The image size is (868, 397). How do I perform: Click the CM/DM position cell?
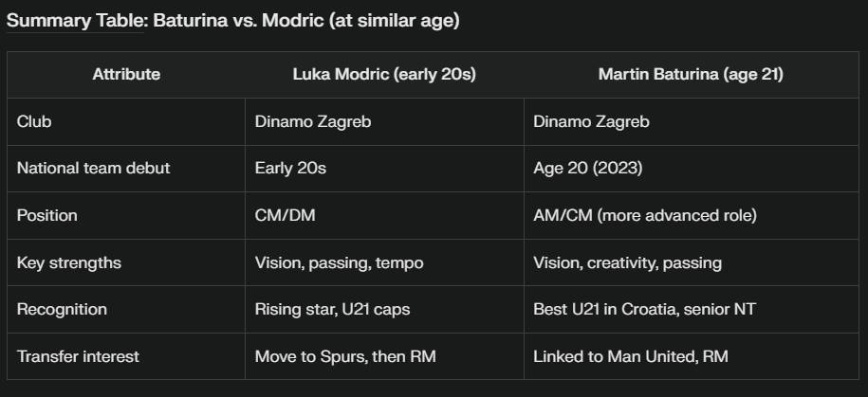286,215
